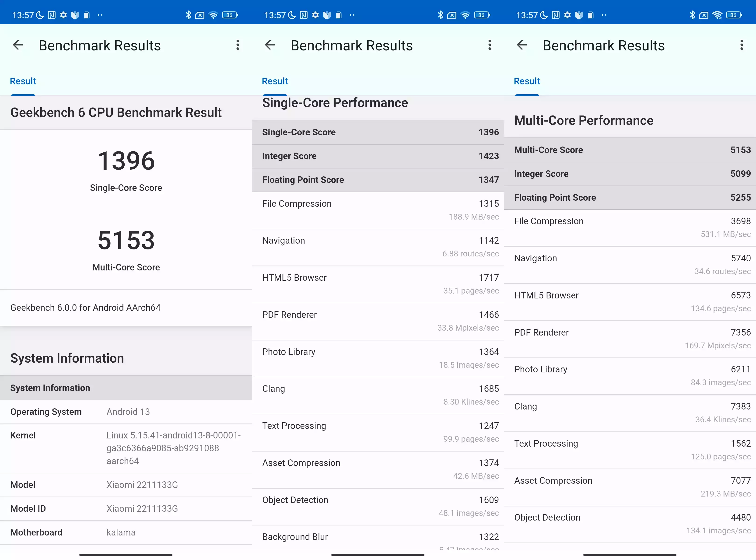Tap multi-core HTML5 Browser 6573 row
Image resolution: width=756 pixels, height=560 pixels.
[630, 302]
